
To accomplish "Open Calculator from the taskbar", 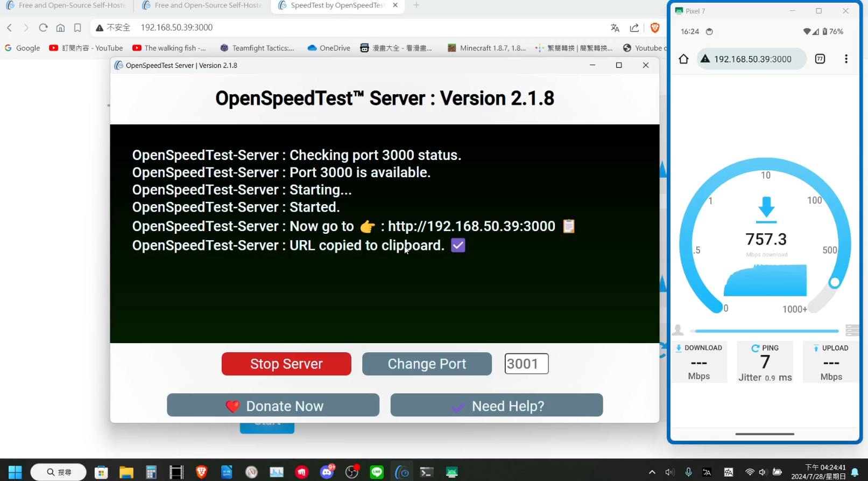I will [151, 472].
